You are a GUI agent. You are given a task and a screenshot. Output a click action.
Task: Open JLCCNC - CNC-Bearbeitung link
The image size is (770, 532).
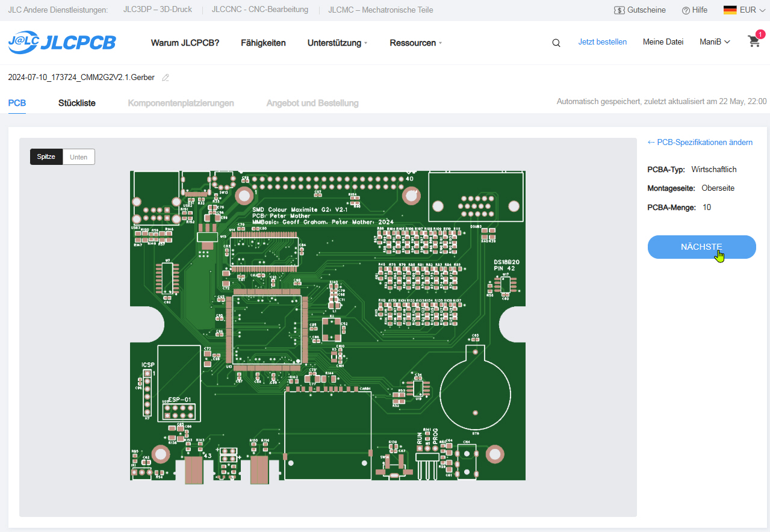(260, 10)
